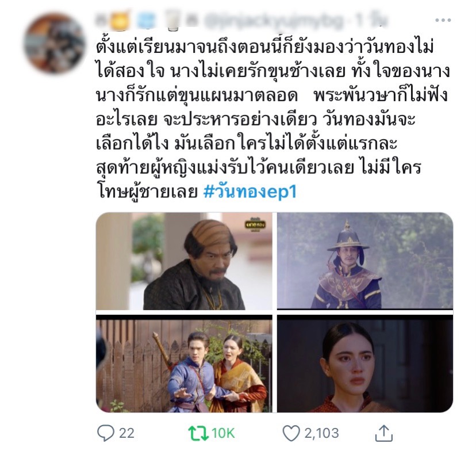Click the green retweet arrows icon

(198, 433)
